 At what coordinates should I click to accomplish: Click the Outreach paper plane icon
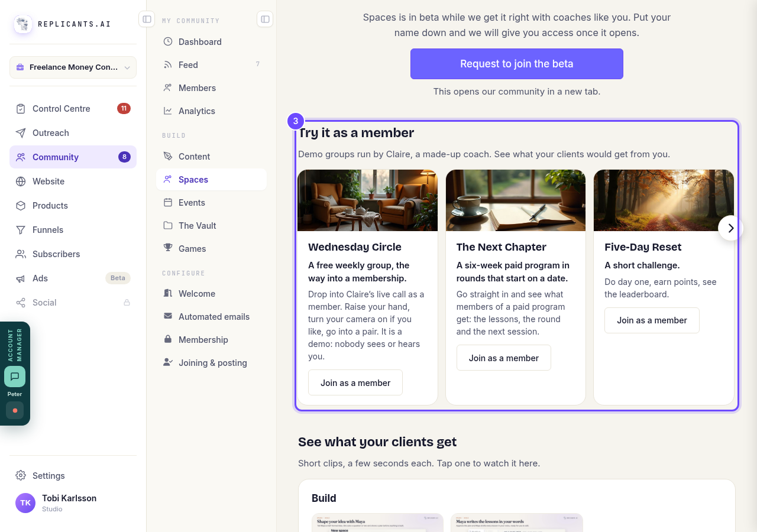[x=21, y=133]
